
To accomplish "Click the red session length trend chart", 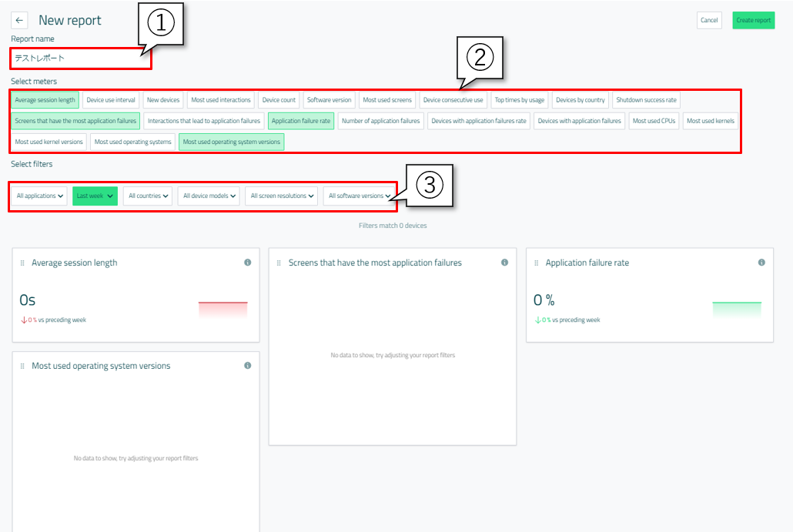I will pos(223,309).
